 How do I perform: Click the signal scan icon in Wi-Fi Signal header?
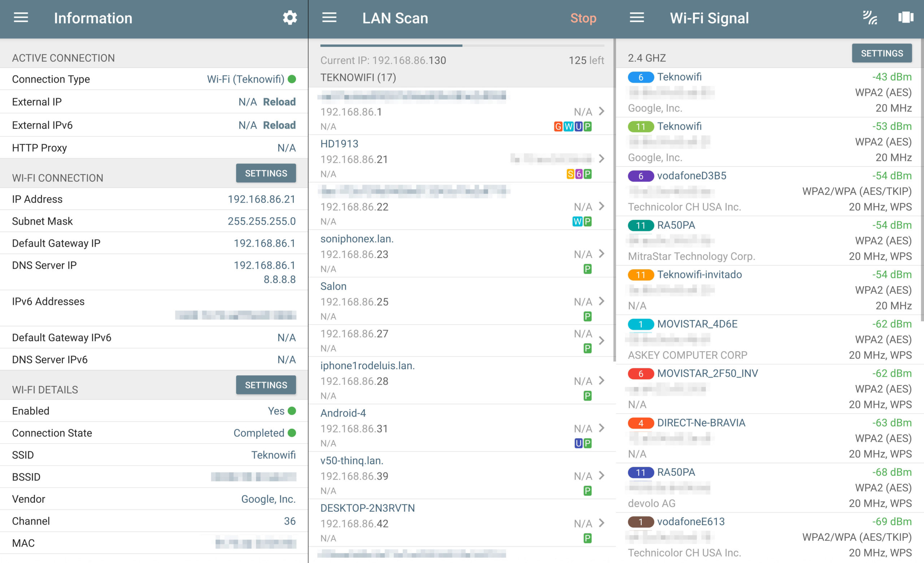tap(870, 18)
